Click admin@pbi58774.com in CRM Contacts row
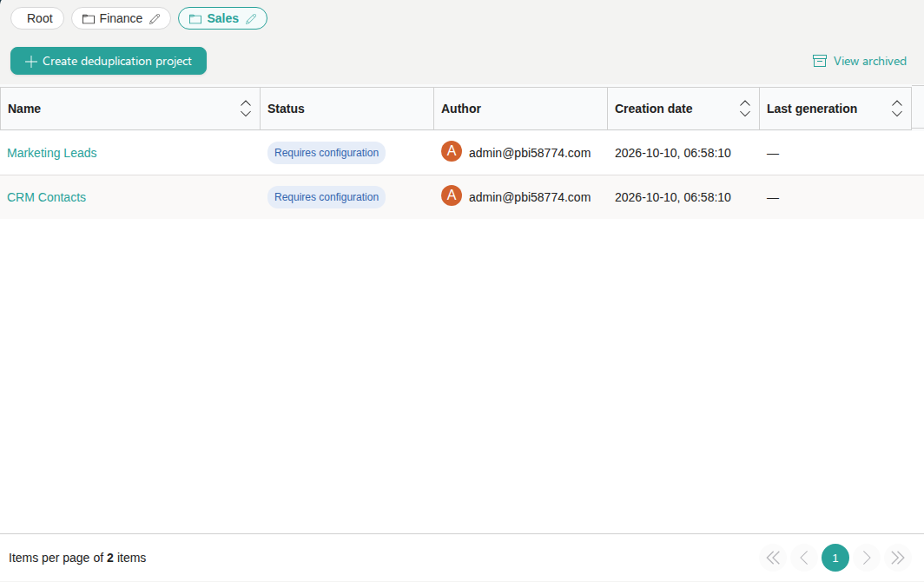The width and height of the screenshot is (924, 582). pos(529,197)
